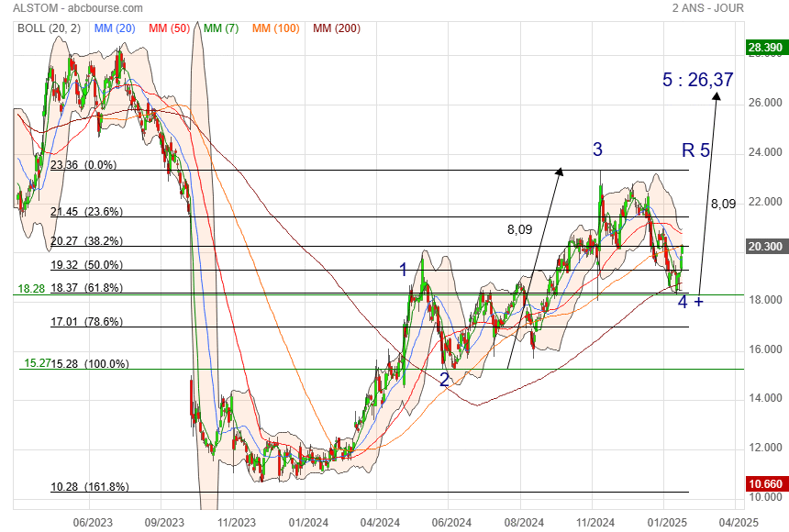Click the "4 +" wave annotation
Screen dimensions: 789x532
coord(690,302)
